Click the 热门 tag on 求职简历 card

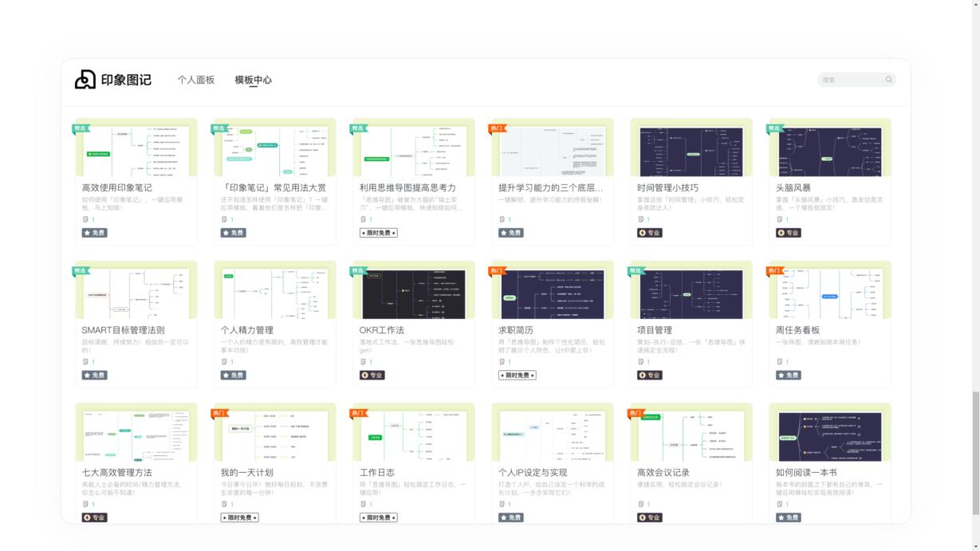498,271
